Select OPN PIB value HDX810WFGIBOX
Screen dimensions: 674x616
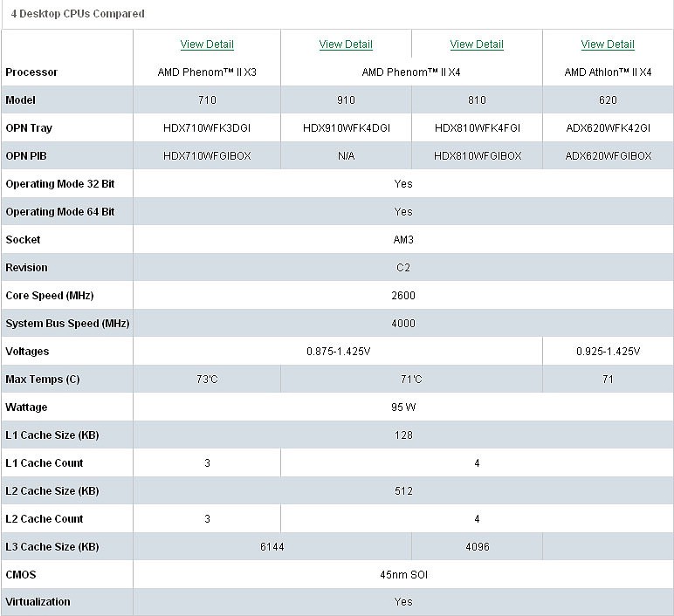point(478,156)
